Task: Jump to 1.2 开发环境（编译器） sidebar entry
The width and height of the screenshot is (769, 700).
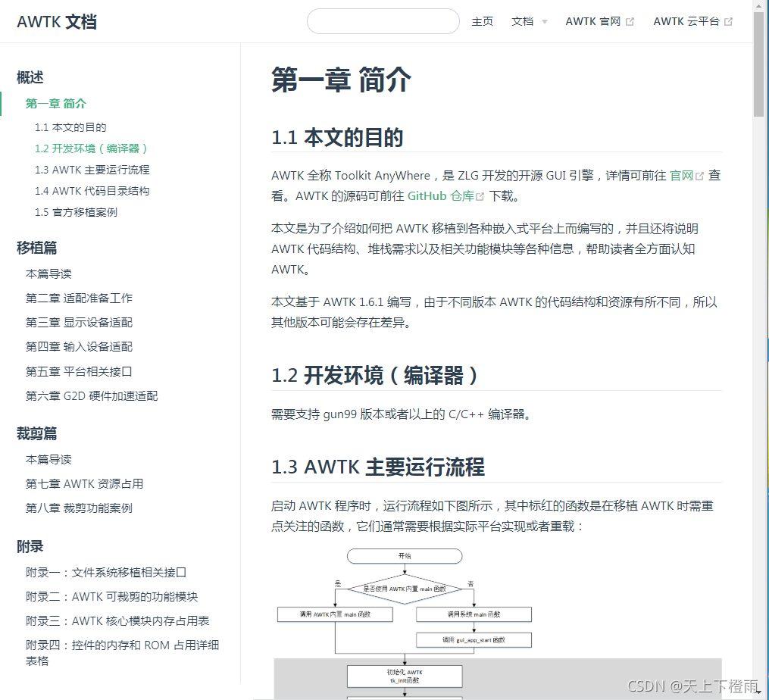Action: [91, 148]
